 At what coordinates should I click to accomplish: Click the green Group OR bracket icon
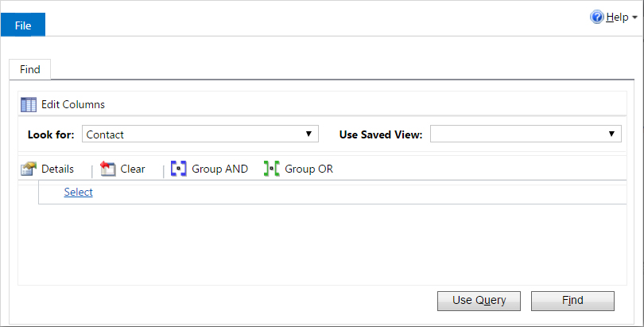271,169
